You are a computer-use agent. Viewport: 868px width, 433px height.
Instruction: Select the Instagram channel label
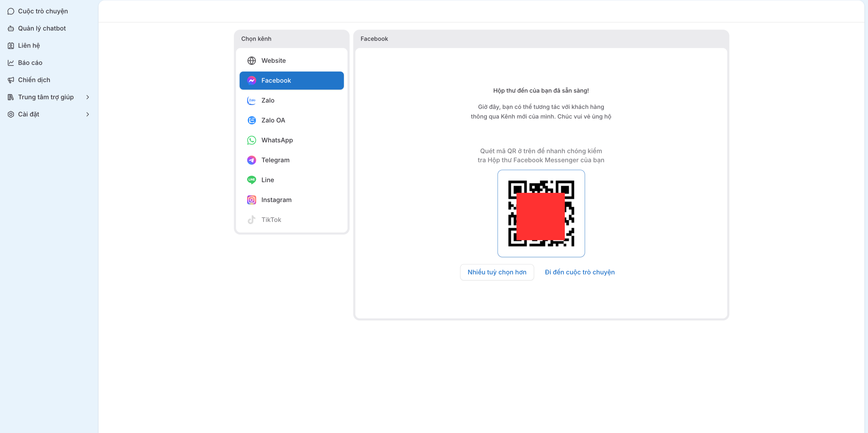point(276,200)
